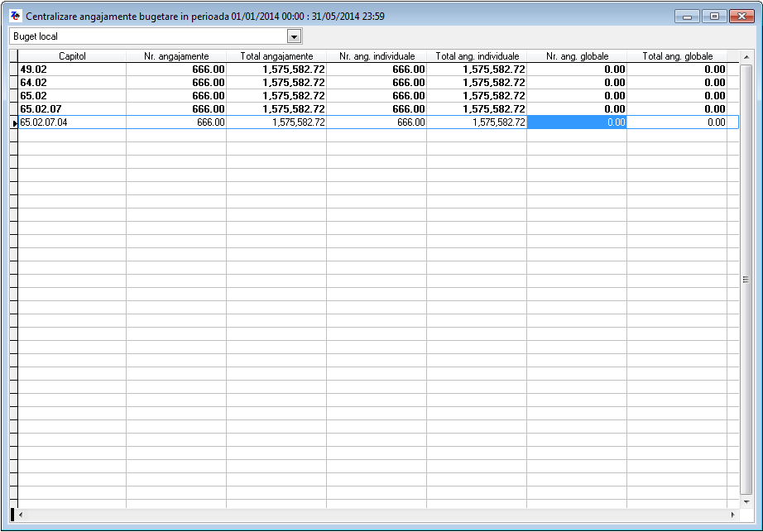Sort by Nr. angajamente column header
This screenshot has width=763, height=532.
click(x=176, y=56)
